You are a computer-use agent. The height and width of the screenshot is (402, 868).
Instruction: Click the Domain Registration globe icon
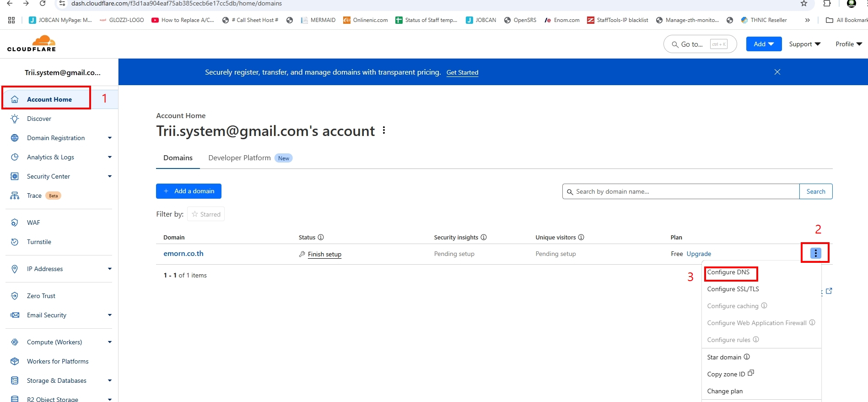[x=15, y=138]
